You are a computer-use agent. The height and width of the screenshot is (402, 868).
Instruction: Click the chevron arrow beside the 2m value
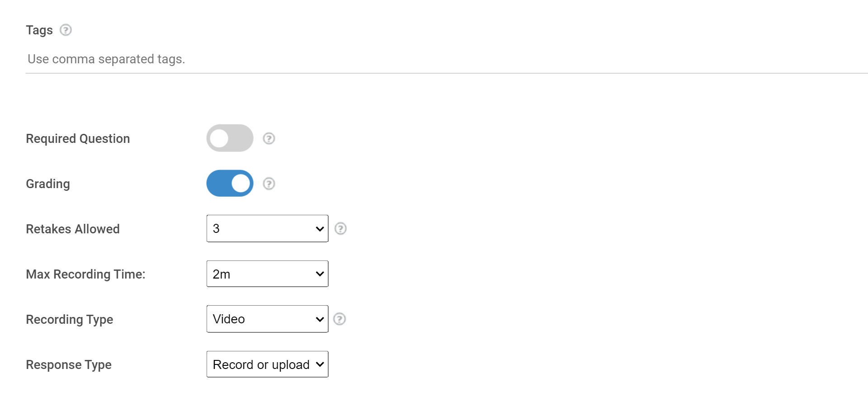(x=320, y=274)
